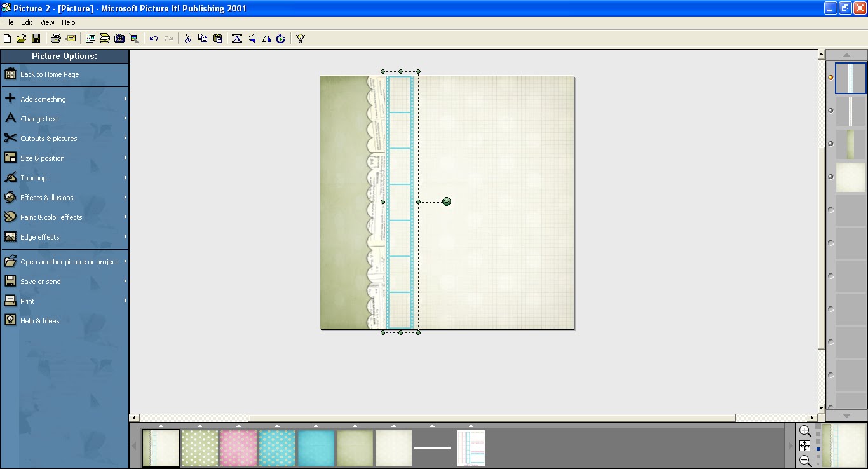The width and height of the screenshot is (868, 469).
Task: Expand the Effects & illusions submenu
Action: [x=65, y=197]
